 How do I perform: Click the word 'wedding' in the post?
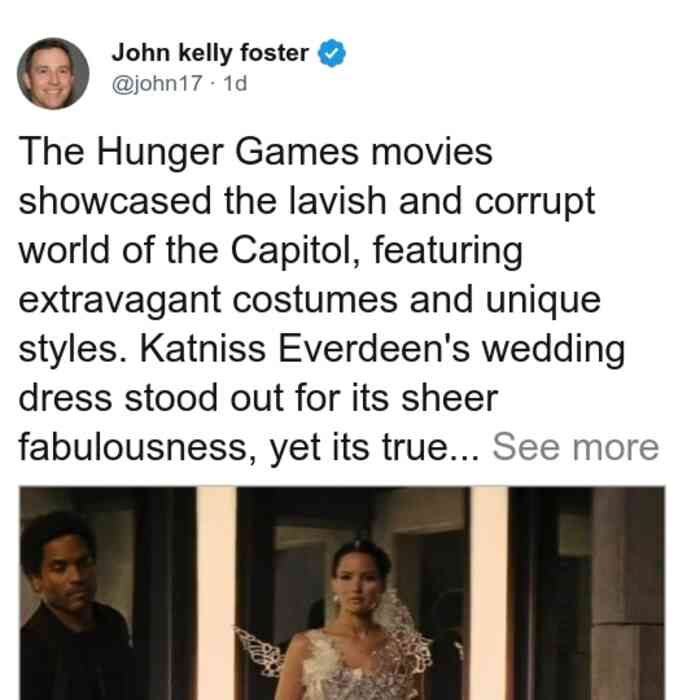tap(554, 349)
